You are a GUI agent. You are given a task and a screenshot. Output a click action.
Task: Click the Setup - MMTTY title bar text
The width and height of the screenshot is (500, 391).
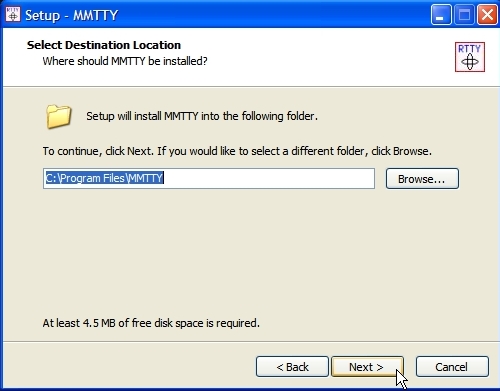click(x=71, y=15)
